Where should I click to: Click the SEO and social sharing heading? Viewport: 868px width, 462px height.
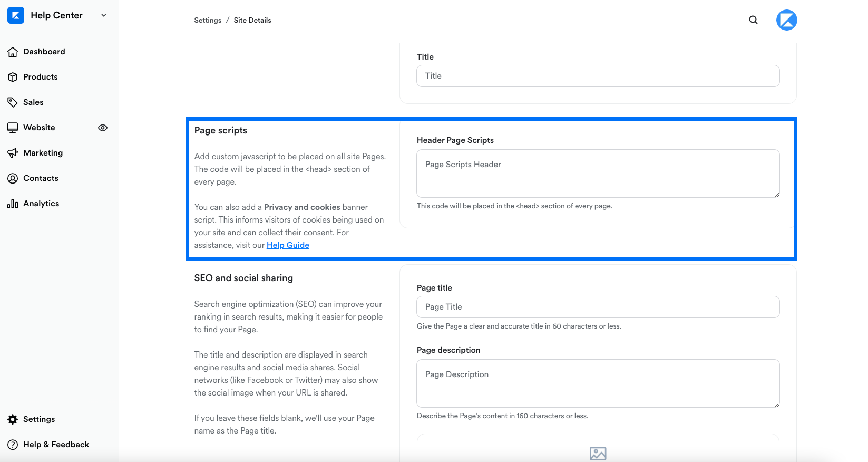243,278
